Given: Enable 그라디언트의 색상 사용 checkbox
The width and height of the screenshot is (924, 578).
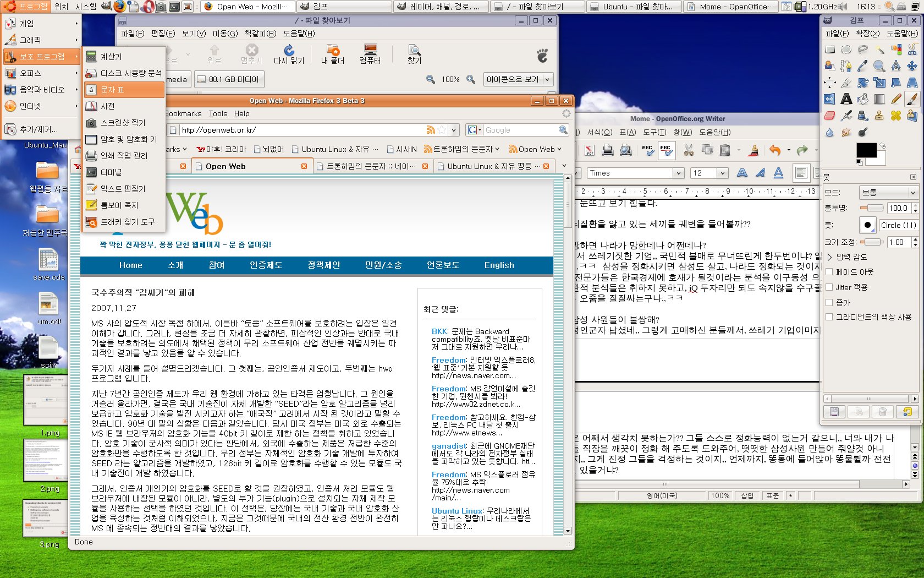Looking at the screenshot, I should pyautogui.click(x=829, y=317).
